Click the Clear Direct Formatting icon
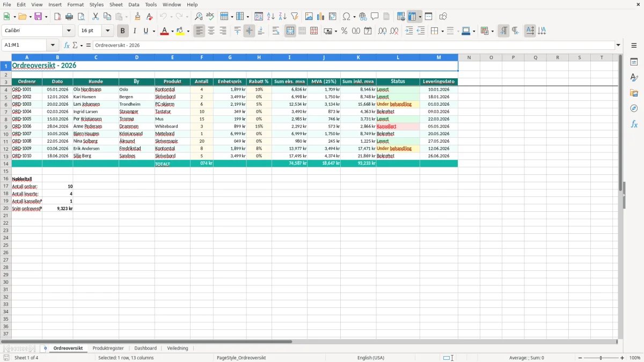644x362 pixels. (x=150, y=17)
